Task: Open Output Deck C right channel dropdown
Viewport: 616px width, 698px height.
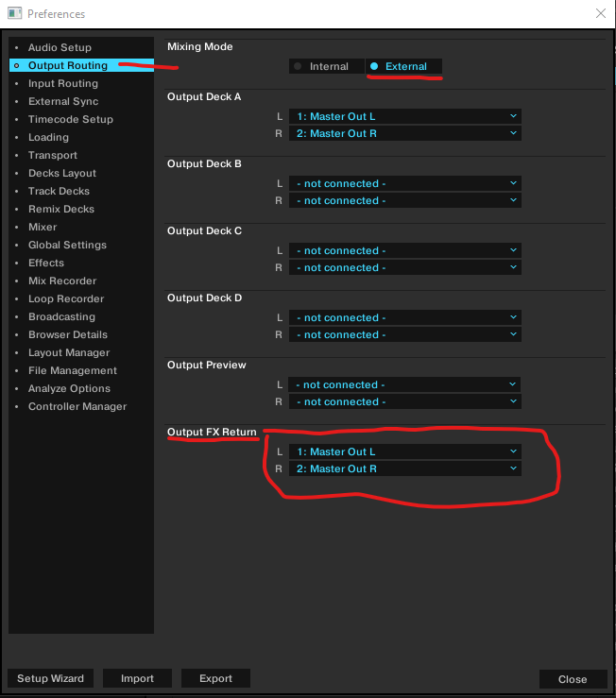Action: click(405, 267)
